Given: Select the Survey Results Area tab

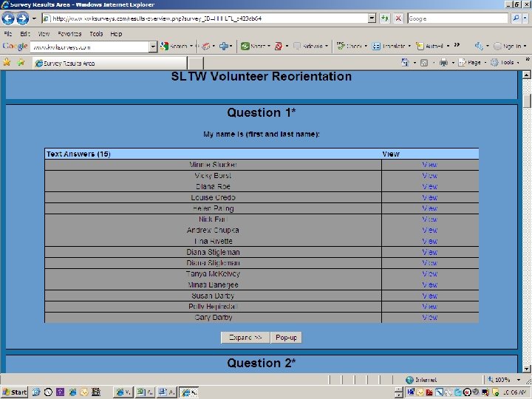Looking at the screenshot, I should point(109,63).
